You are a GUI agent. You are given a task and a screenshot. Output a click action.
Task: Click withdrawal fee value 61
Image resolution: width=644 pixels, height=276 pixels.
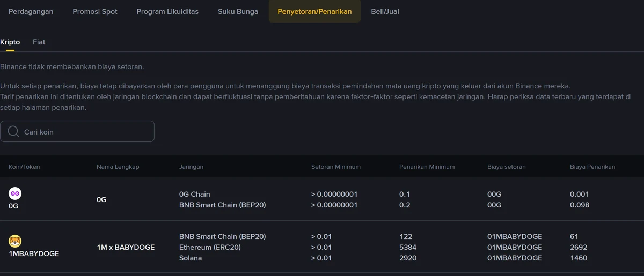(574, 236)
